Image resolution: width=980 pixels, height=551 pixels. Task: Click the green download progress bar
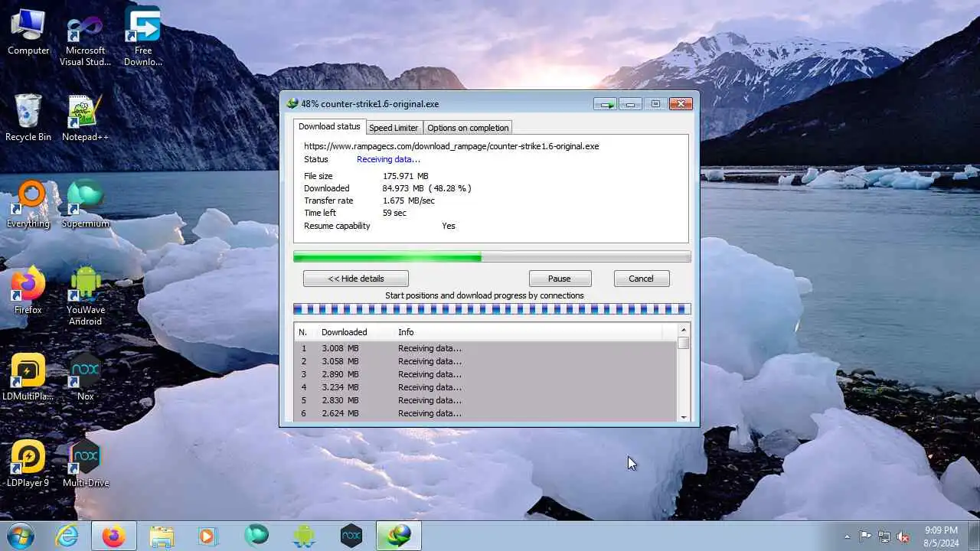pos(492,257)
